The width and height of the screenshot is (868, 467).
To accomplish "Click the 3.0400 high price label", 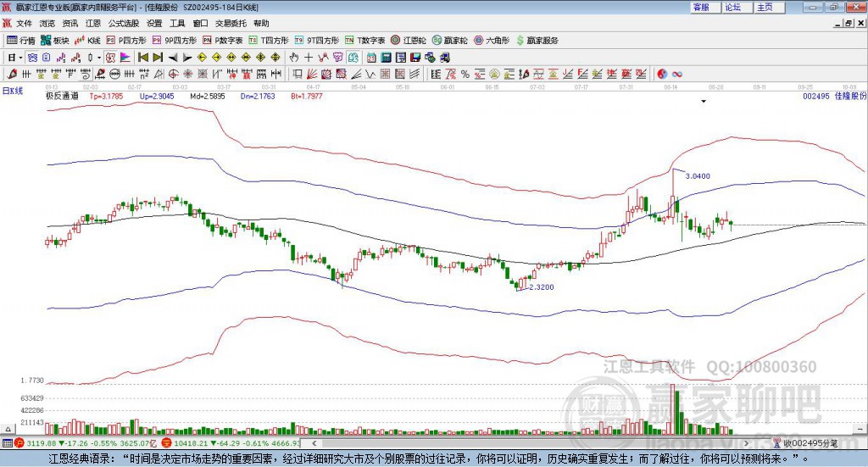I will pyautogui.click(x=698, y=176).
